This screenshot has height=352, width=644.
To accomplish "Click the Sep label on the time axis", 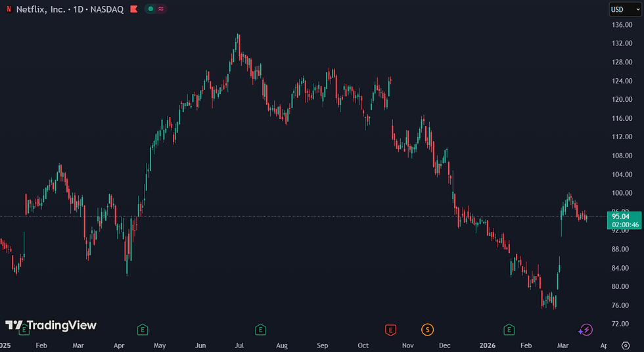I will [x=323, y=345].
